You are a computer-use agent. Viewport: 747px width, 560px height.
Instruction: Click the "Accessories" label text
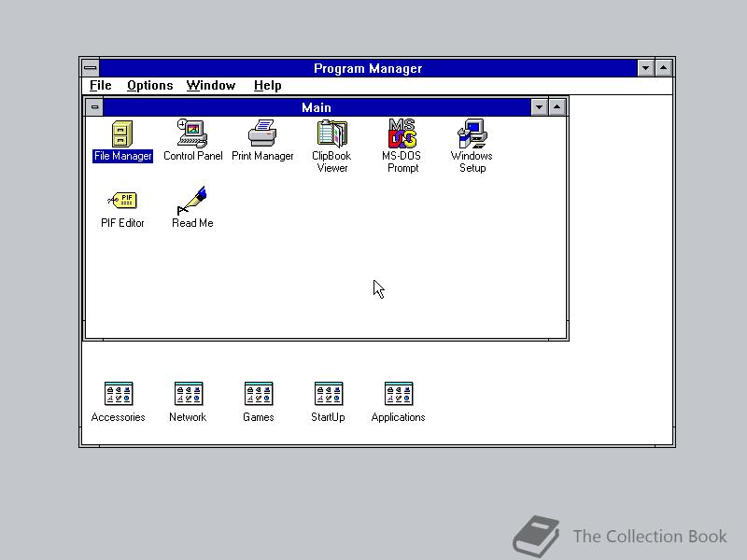[119, 417]
